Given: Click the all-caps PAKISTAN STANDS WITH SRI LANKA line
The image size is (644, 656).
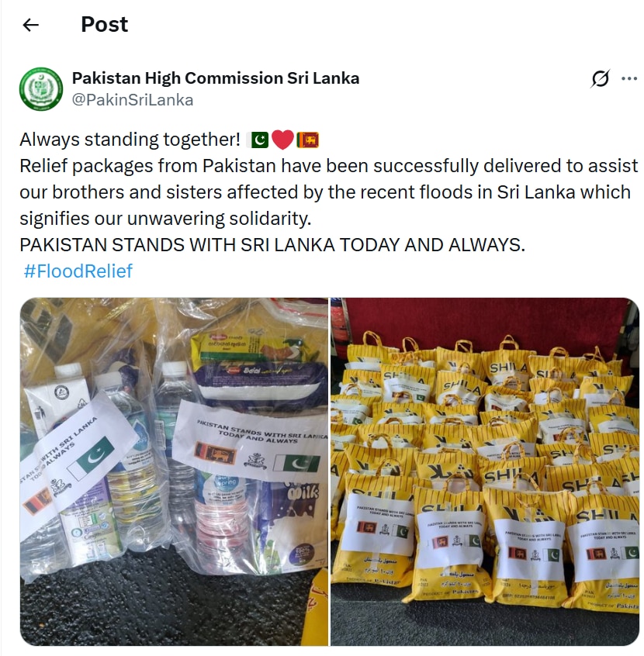Looking at the screenshot, I should (272, 245).
